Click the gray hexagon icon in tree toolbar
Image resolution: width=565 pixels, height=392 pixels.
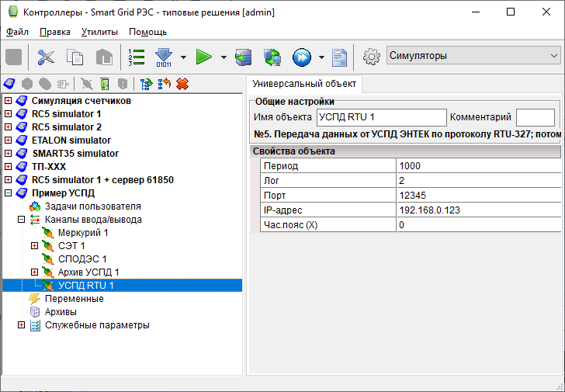click(27, 84)
